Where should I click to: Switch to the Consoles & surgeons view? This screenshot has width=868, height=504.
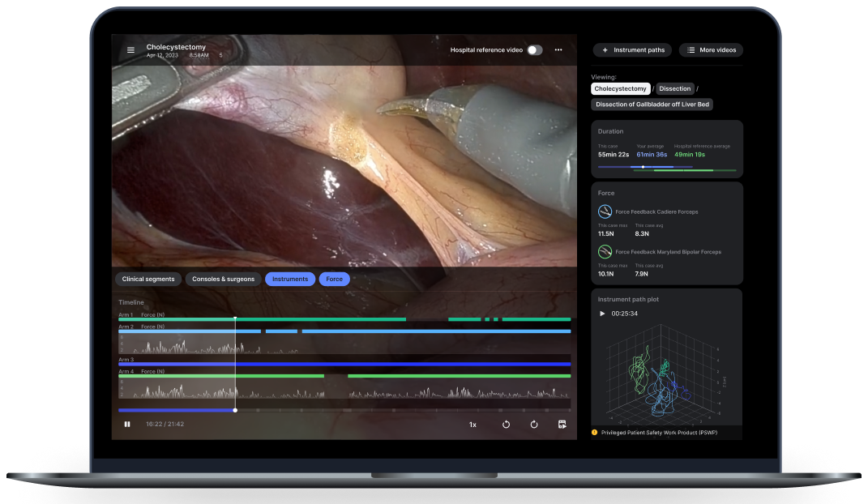[223, 279]
